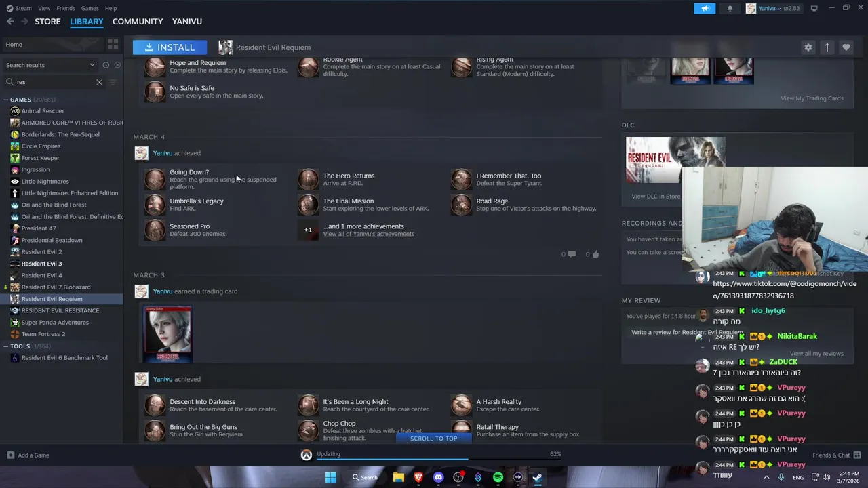The width and height of the screenshot is (868, 488).
Task: Open File Explorer from the taskbar
Action: tap(399, 477)
